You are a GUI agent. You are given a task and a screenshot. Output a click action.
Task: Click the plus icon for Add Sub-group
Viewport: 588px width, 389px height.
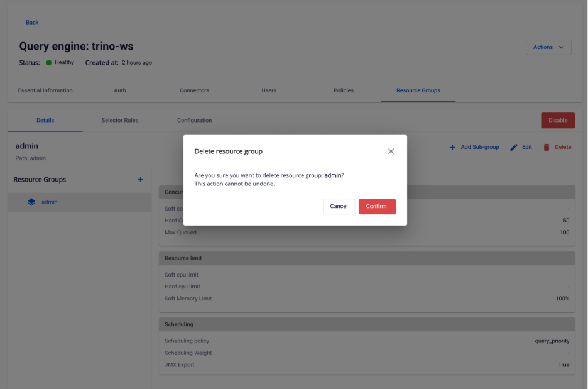[x=452, y=148]
